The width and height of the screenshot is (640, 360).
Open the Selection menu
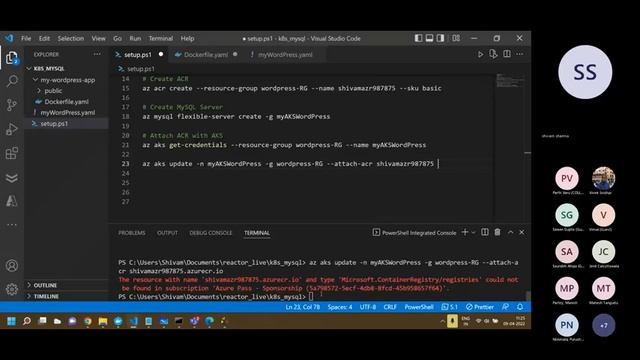(x=71, y=38)
